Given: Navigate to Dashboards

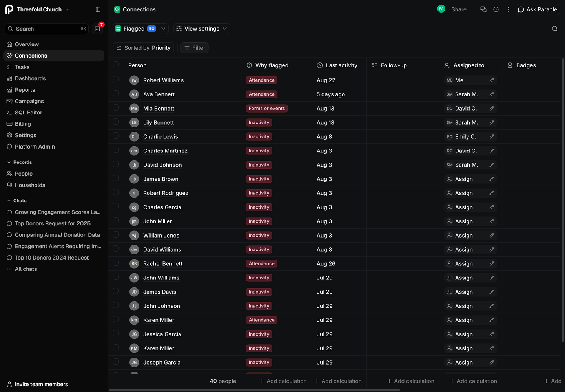Looking at the screenshot, I should (54, 78).
